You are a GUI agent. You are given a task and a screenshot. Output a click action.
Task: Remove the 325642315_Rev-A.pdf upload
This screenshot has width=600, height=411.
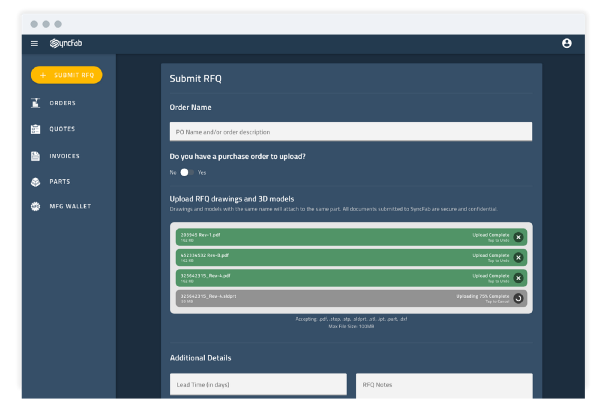(518, 278)
